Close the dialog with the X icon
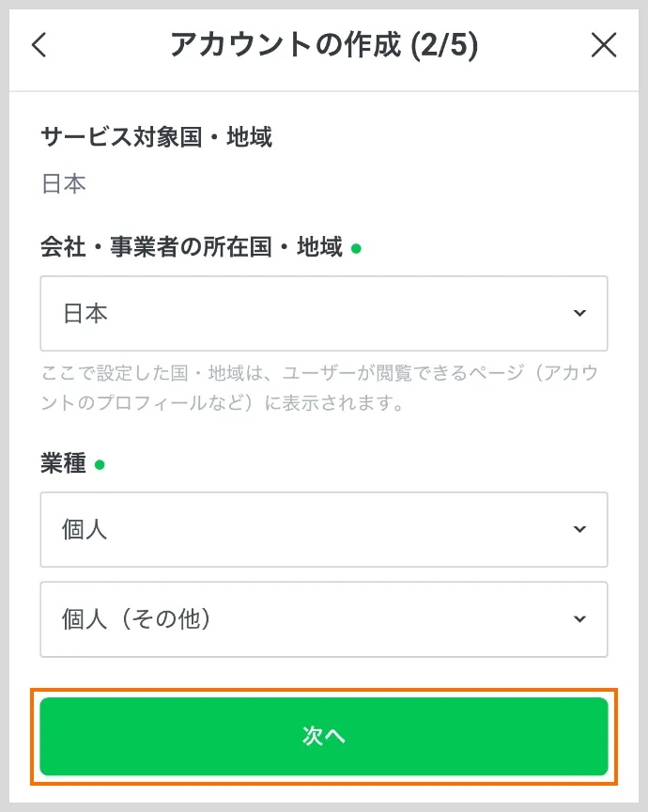Screen dimensions: 648x812 coord(605,44)
